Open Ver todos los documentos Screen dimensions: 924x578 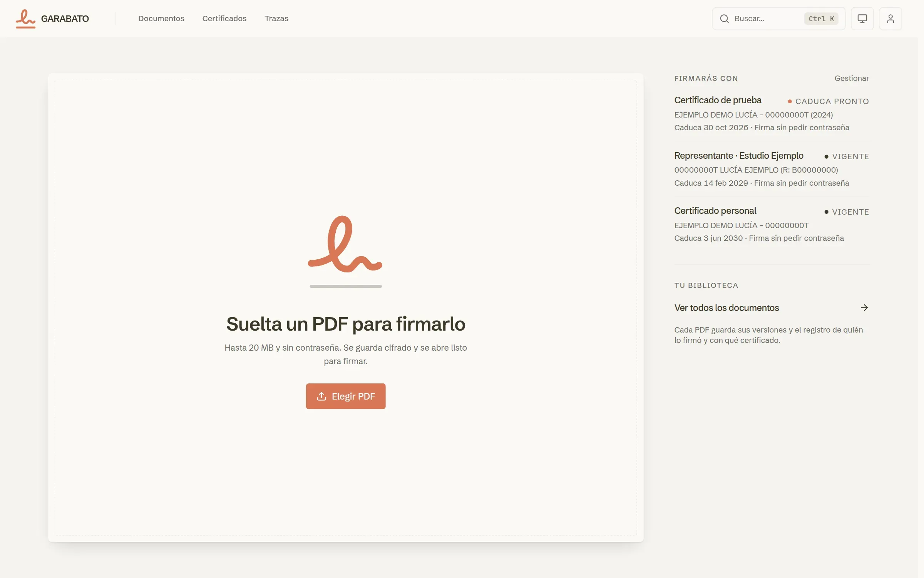click(x=772, y=307)
